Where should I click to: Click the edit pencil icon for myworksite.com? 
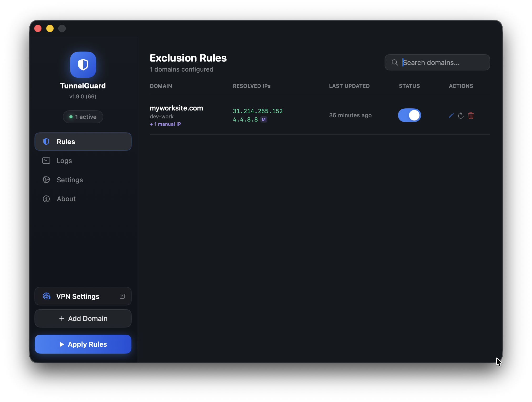tap(451, 115)
